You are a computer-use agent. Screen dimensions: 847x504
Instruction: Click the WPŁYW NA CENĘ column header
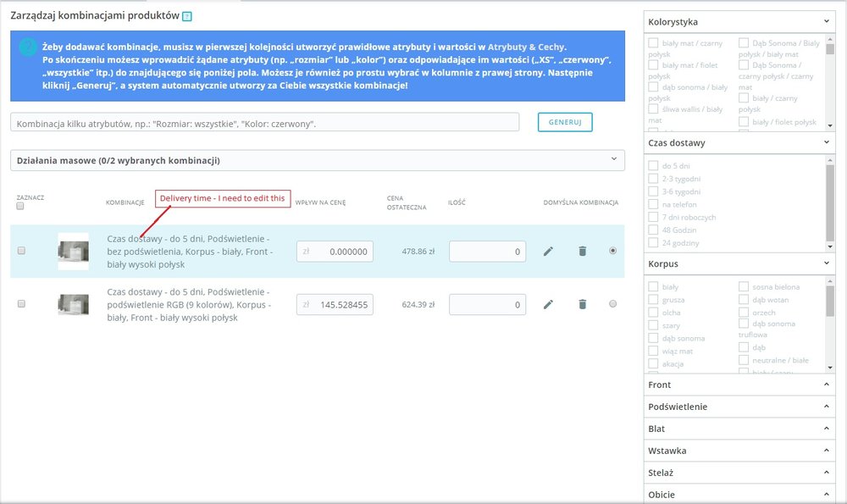320,202
